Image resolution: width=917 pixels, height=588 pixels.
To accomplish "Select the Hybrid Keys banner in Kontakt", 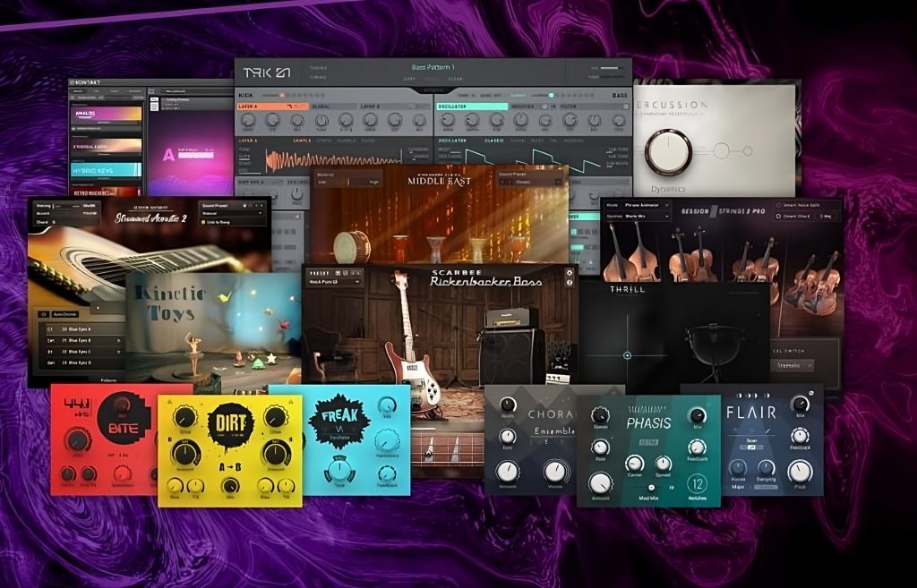I will pos(106,169).
